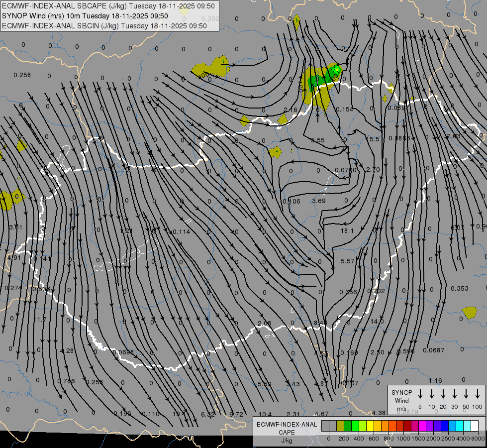This screenshot has width=487, height=448.
Task: Click the 200 tick on CAPE scale
Action: 344,439
